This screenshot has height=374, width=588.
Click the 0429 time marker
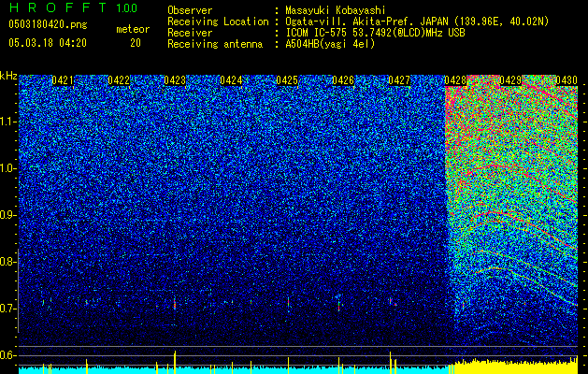[510, 80]
